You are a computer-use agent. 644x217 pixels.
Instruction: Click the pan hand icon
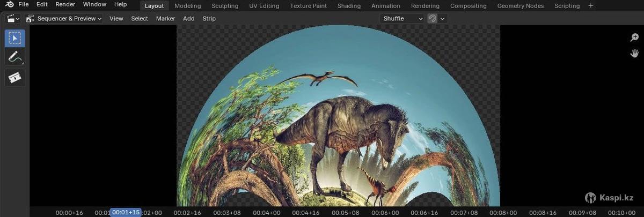[x=634, y=53]
